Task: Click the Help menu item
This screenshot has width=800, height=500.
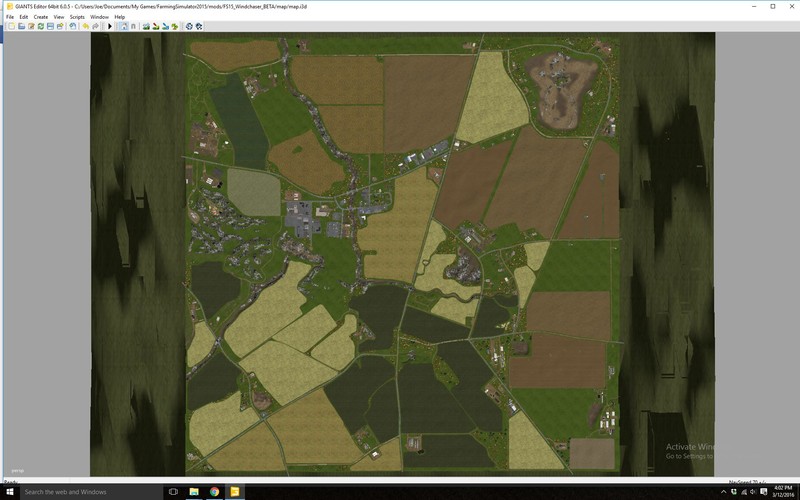Action: [120, 17]
